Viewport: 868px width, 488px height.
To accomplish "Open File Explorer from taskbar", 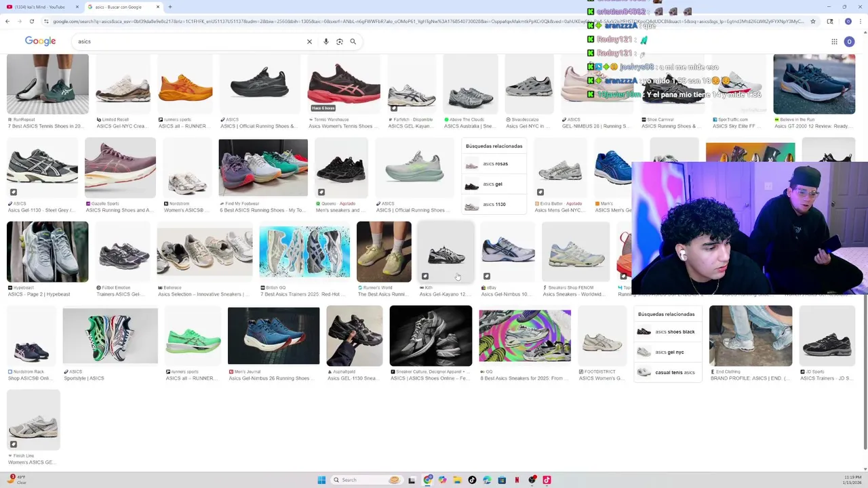I will coord(457,480).
